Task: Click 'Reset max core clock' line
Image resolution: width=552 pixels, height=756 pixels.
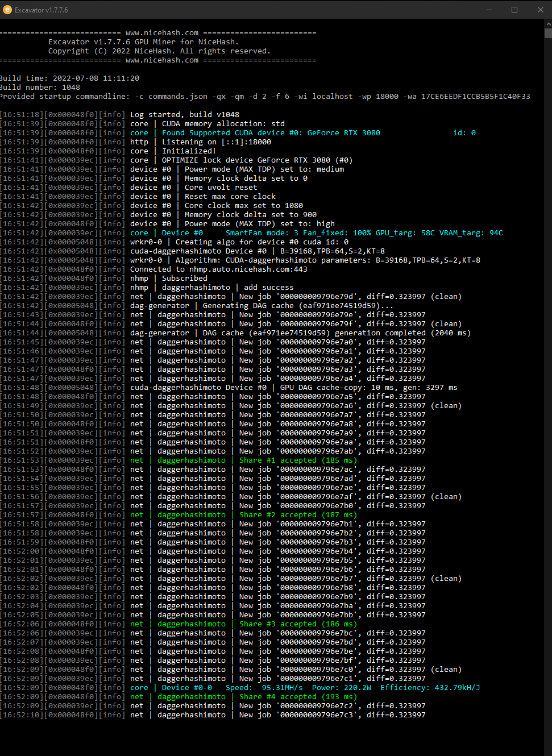Action: click(138, 197)
